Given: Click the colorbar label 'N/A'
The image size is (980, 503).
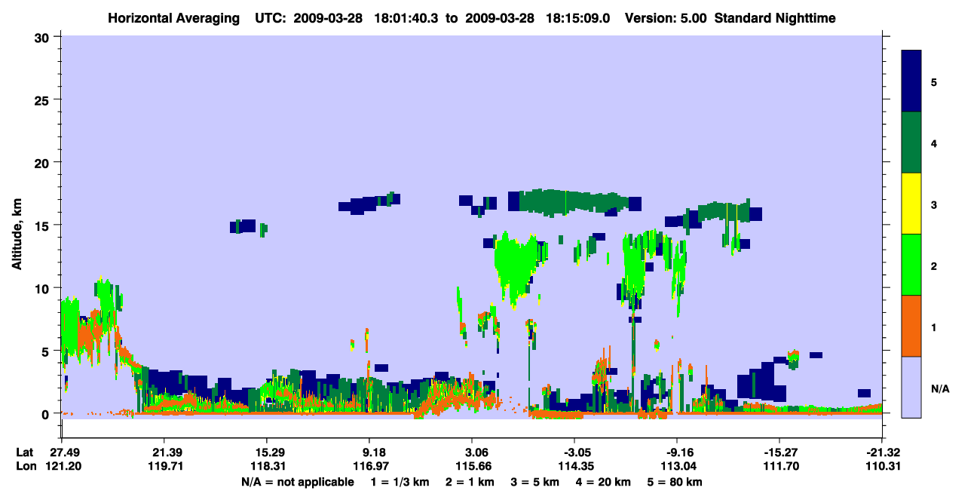Looking at the screenshot, I should (x=939, y=389).
